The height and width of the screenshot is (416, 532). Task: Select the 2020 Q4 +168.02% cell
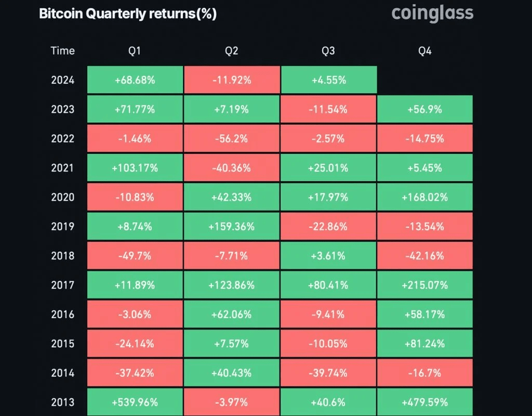pos(425,197)
